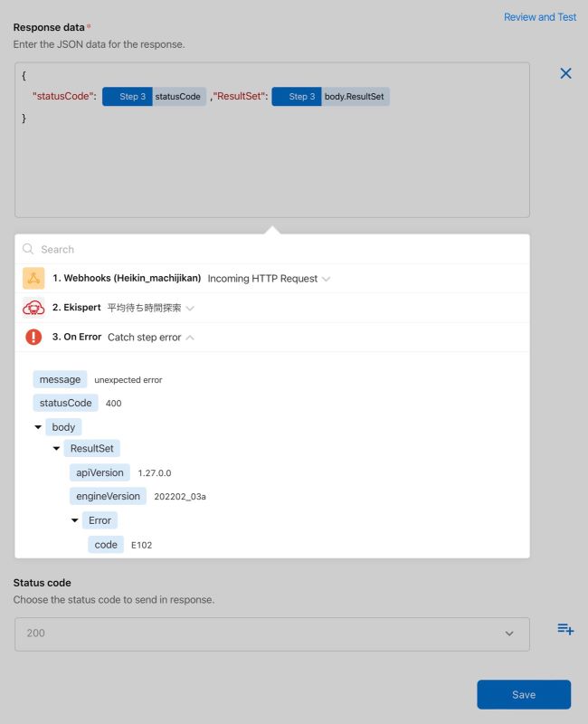Viewport: 588px width, 724px height.
Task: Collapse the body tree node triangle
Action: click(x=38, y=427)
